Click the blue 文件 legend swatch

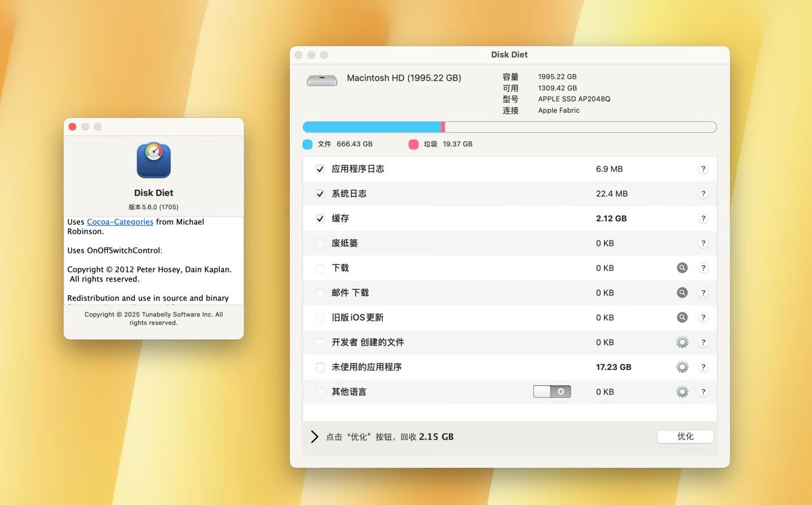[307, 144]
